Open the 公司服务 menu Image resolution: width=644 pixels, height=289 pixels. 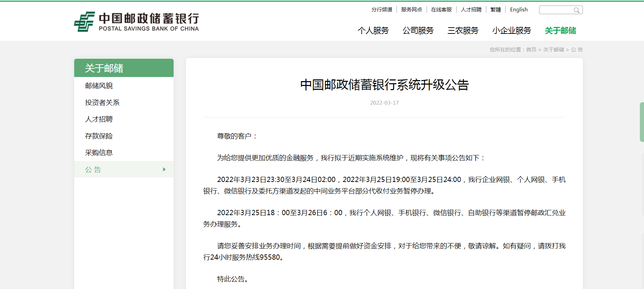click(418, 31)
